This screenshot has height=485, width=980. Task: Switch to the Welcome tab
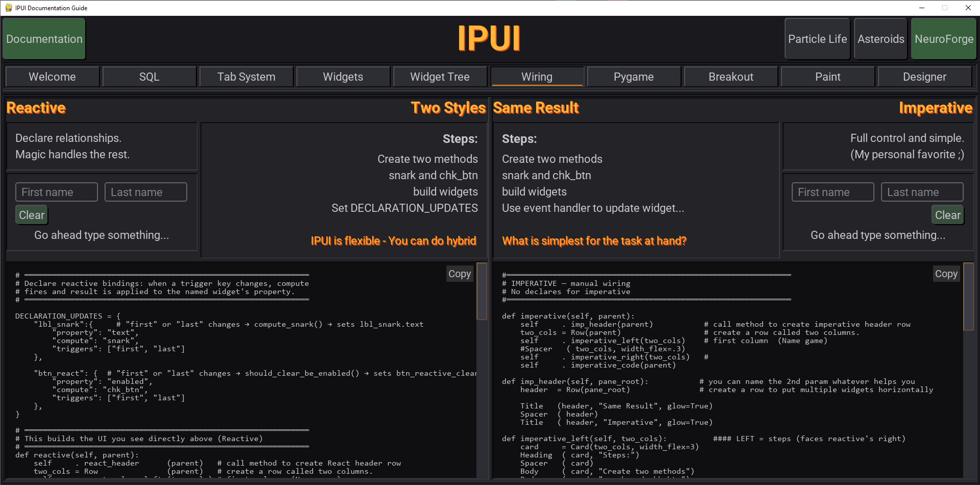pos(53,77)
